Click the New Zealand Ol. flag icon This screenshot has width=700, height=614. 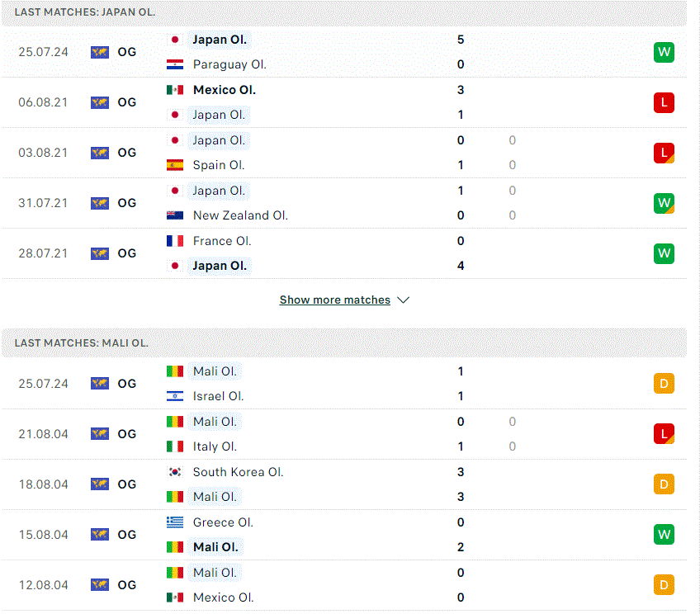pos(174,215)
